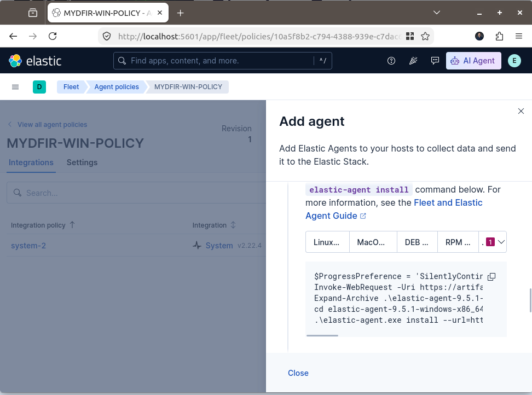Click the elastic-agent.exe install command line

(398, 320)
